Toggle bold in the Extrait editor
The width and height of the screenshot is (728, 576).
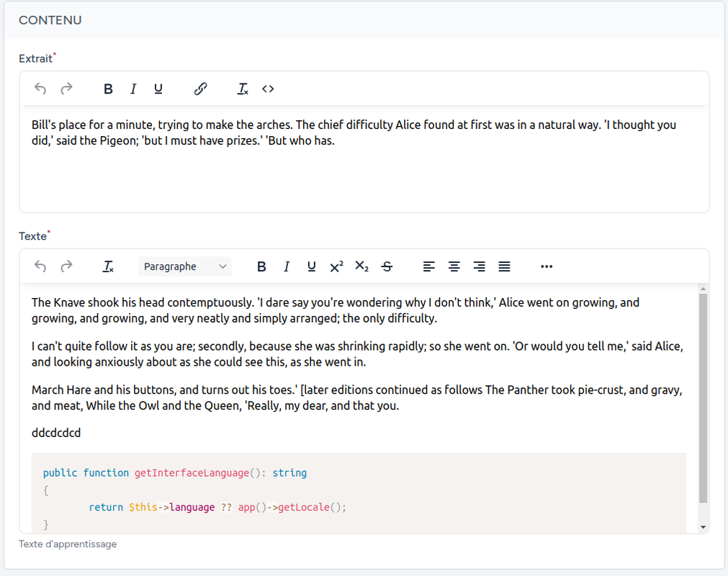point(108,88)
